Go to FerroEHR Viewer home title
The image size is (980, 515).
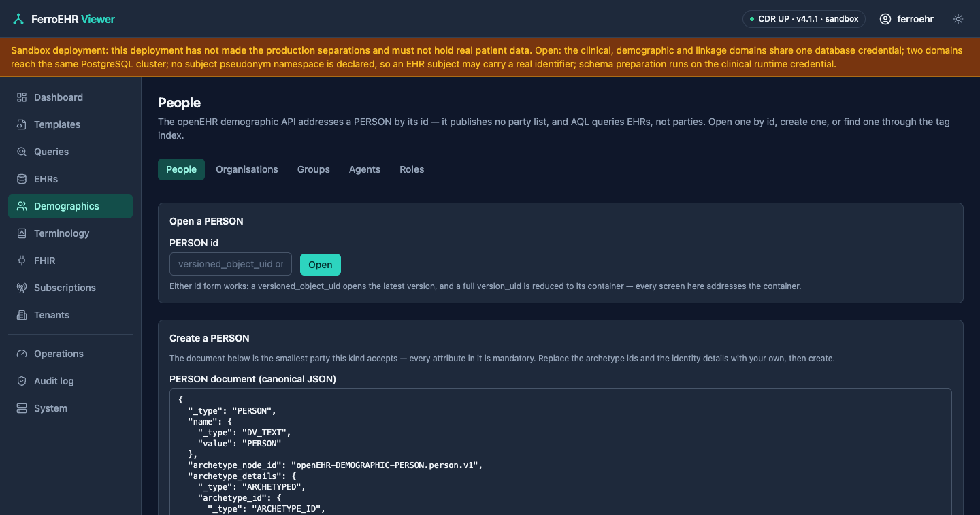coord(73,19)
